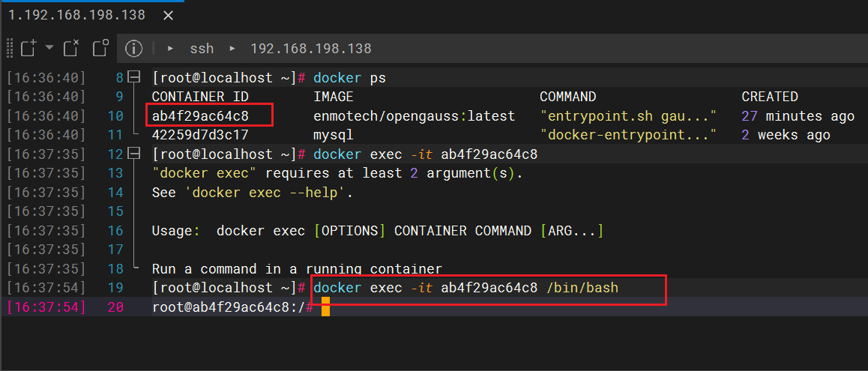Image resolution: width=868 pixels, height=371 pixels.
Task: Click timestamp [16:36:40] on line 8
Action: (46, 78)
